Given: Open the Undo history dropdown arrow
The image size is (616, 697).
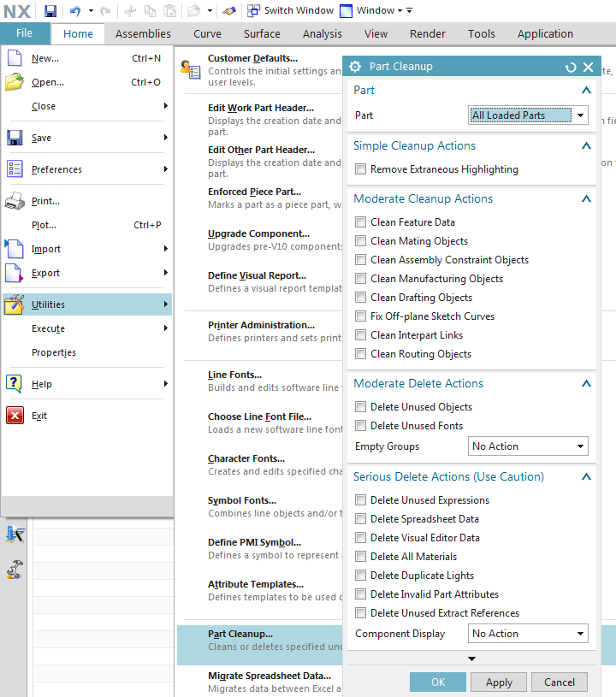Looking at the screenshot, I should tap(91, 10).
